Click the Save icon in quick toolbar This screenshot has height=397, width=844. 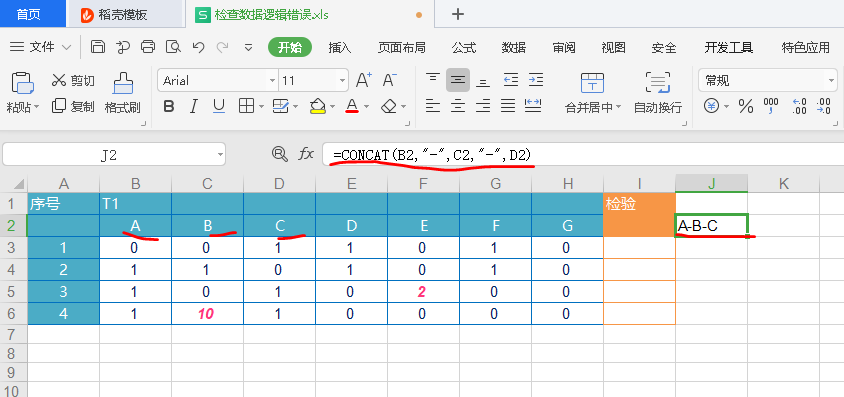pos(97,47)
